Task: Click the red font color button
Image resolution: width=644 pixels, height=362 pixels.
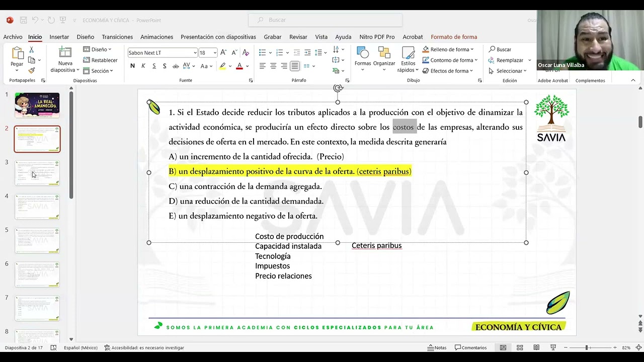Action: pos(239,66)
